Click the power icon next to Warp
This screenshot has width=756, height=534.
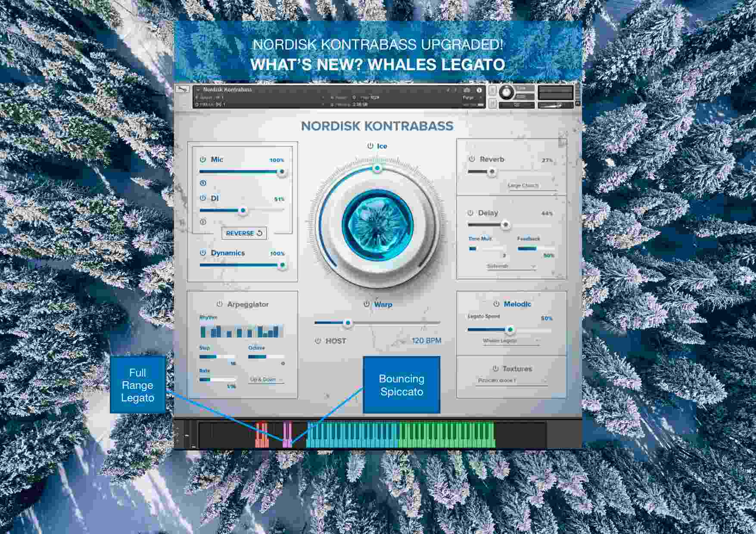(367, 304)
